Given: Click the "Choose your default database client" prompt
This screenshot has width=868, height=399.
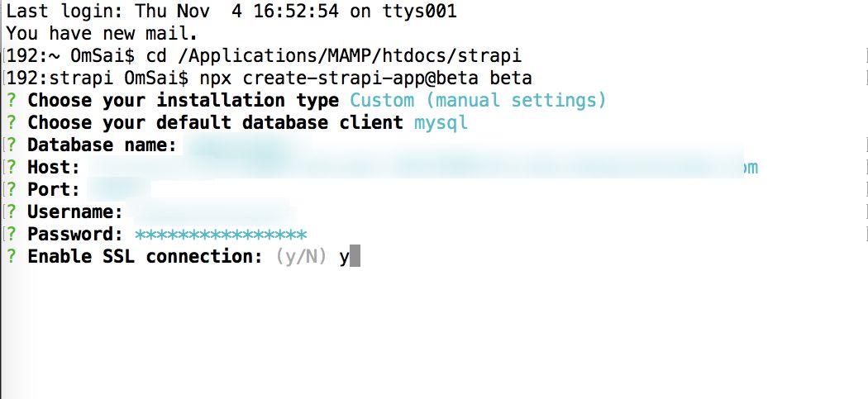Looking at the screenshot, I should 215,123.
